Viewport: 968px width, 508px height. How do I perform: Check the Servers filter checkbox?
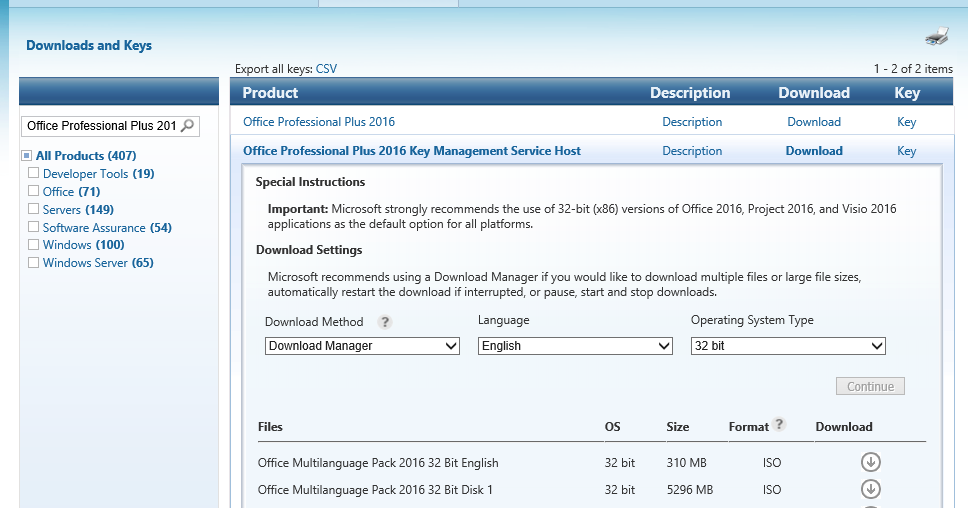[x=33, y=209]
